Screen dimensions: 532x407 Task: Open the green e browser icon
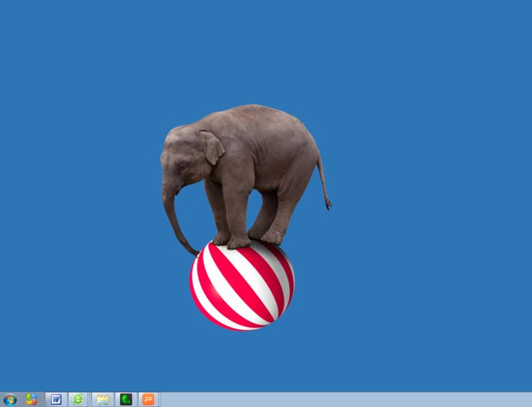78,400
